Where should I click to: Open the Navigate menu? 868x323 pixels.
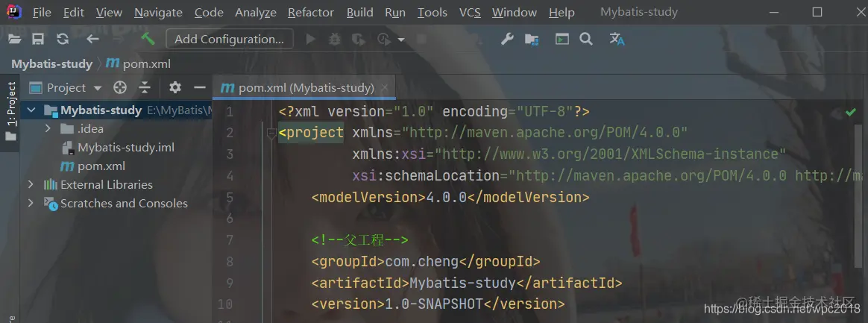tap(158, 12)
